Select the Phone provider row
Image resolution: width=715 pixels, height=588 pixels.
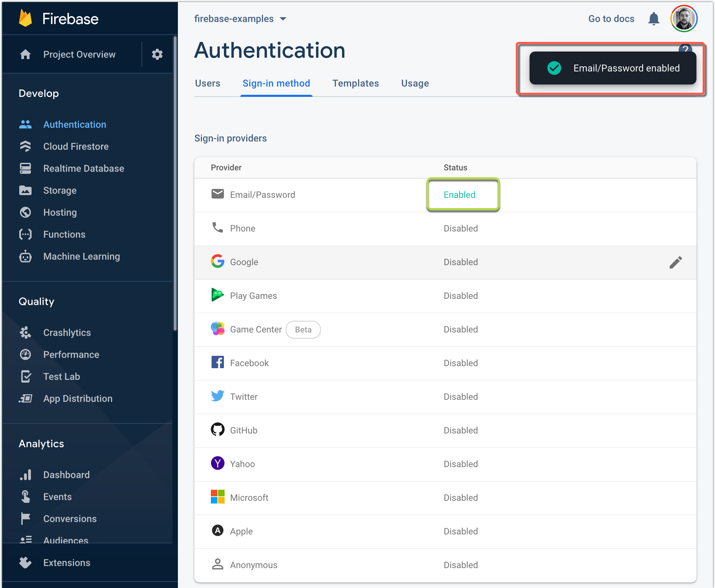click(445, 228)
